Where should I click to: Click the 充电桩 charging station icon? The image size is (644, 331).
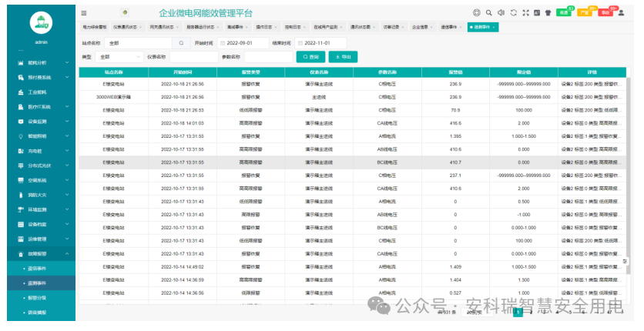[x=21, y=151]
